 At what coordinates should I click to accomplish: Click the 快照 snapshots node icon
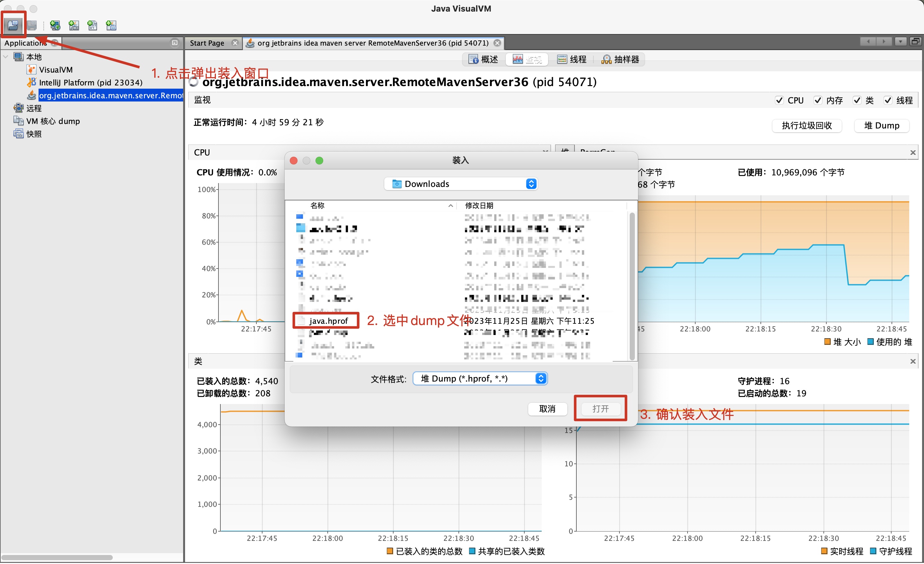pos(18,134)
